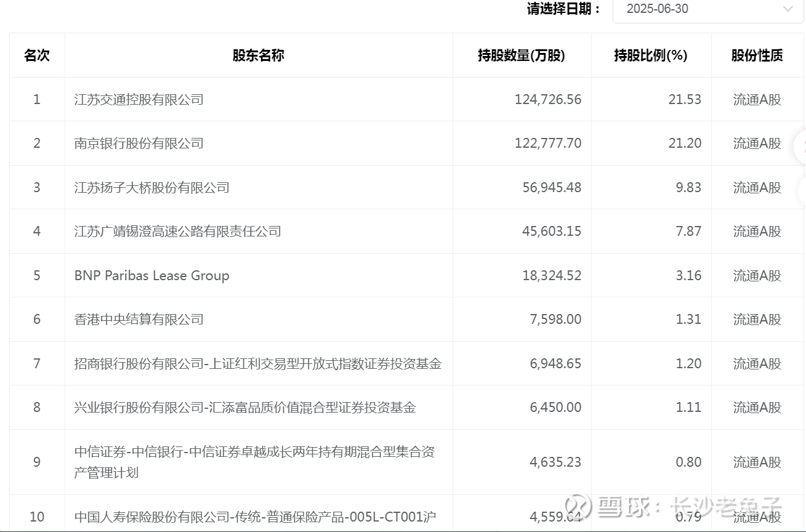This screenshot has height=532, width=806.
Task: Click 流通A股 in the 江苏交通控股 row
Action: pos(757,99)
